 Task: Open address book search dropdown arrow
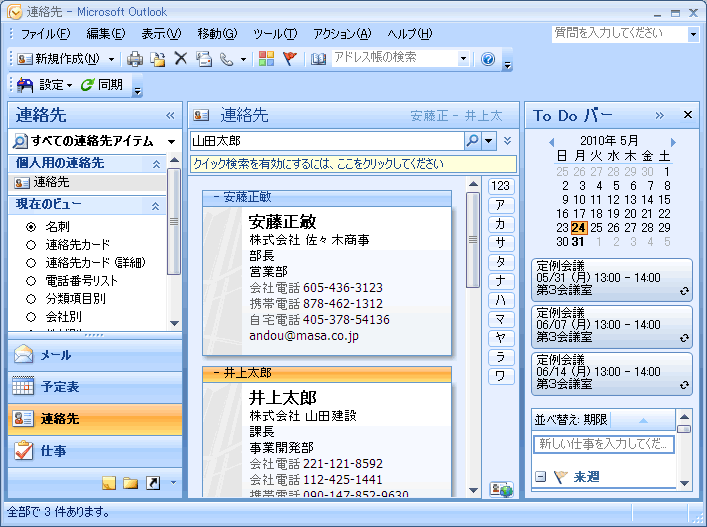[x=463, y=59]
